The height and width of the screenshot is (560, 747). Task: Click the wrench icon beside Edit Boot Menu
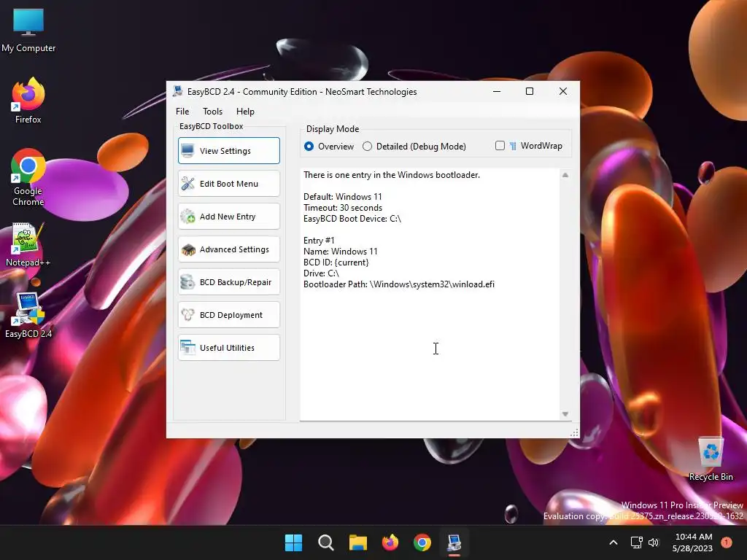187,184
